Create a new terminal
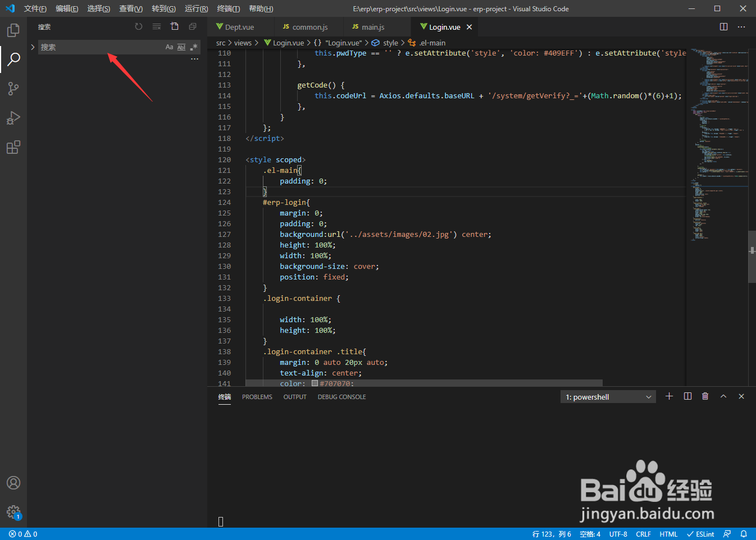The width and height of the screenshot is (756, 540). coord(669,396)
